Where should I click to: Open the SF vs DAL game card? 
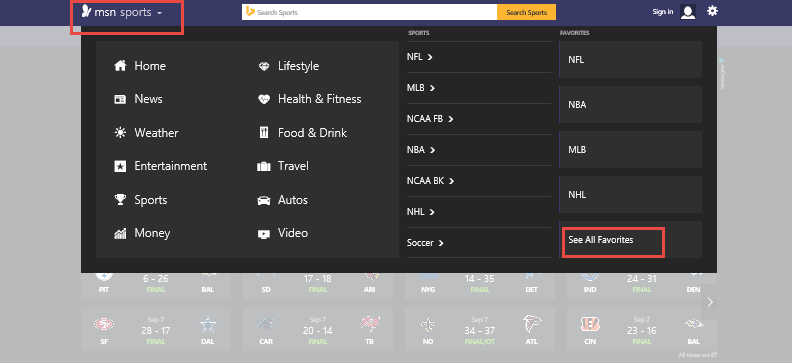click(156, 329)
